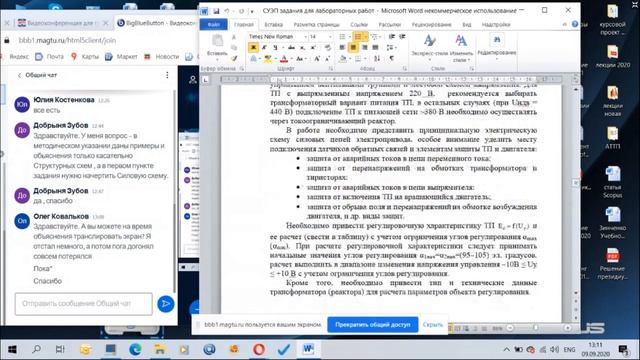Open the font size 14 dropdown

click(330, 37)
